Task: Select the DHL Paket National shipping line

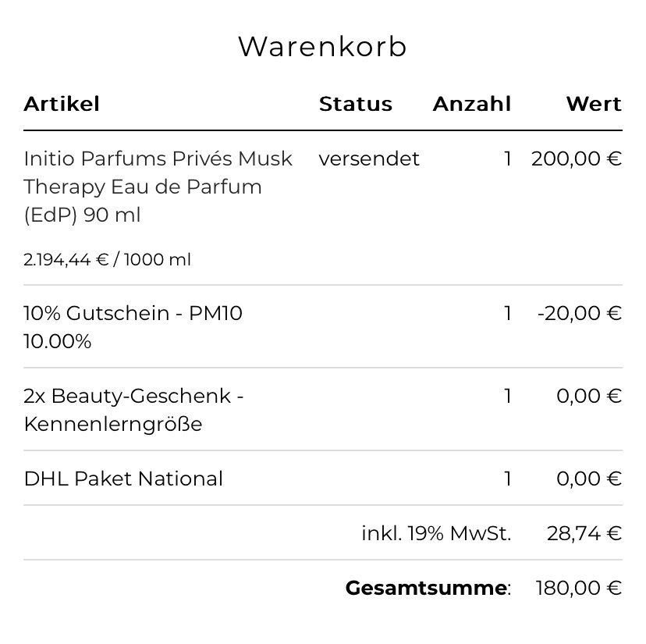Action: 123,479
